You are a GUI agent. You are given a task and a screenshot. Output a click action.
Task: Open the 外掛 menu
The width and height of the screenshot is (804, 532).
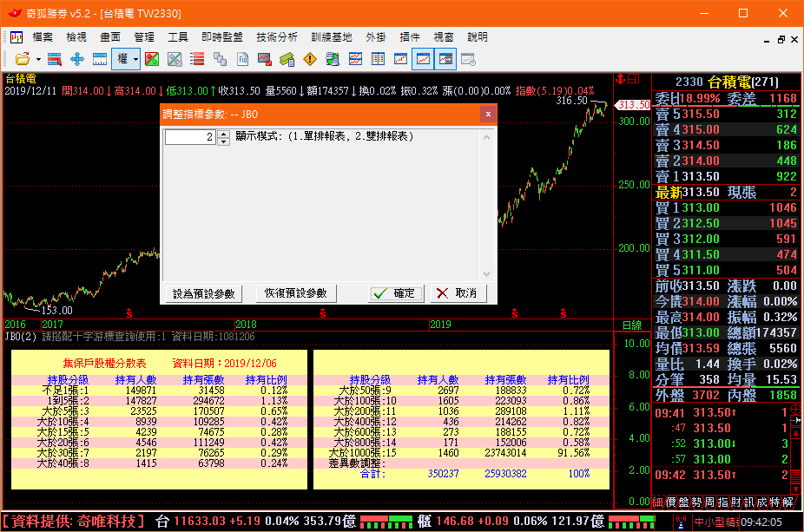(x=376, y=37)
